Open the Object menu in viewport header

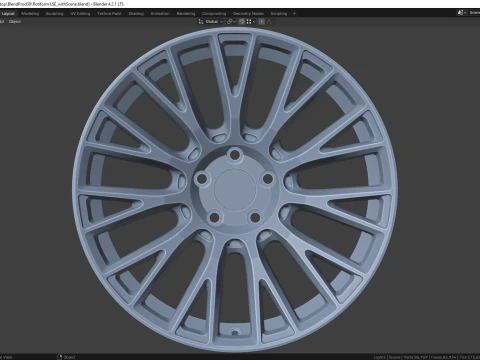tap(15, 22)
